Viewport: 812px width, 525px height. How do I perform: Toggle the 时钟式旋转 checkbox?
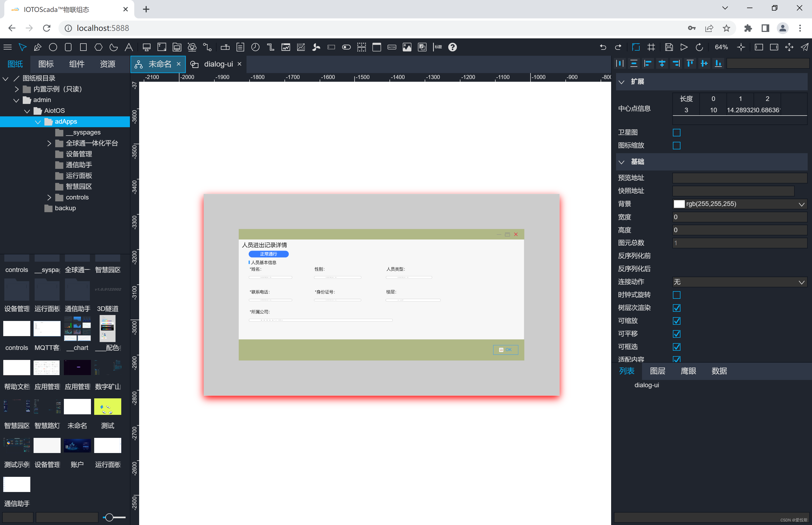676,295
